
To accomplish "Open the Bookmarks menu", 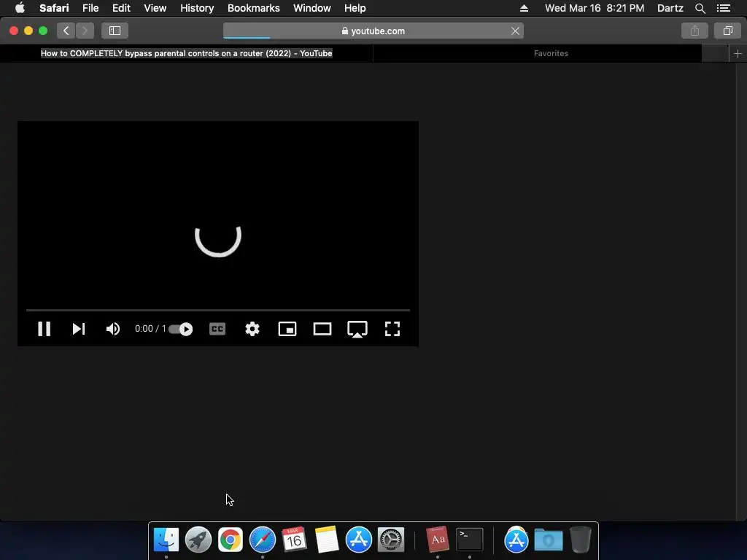I will tap(254, 8).
